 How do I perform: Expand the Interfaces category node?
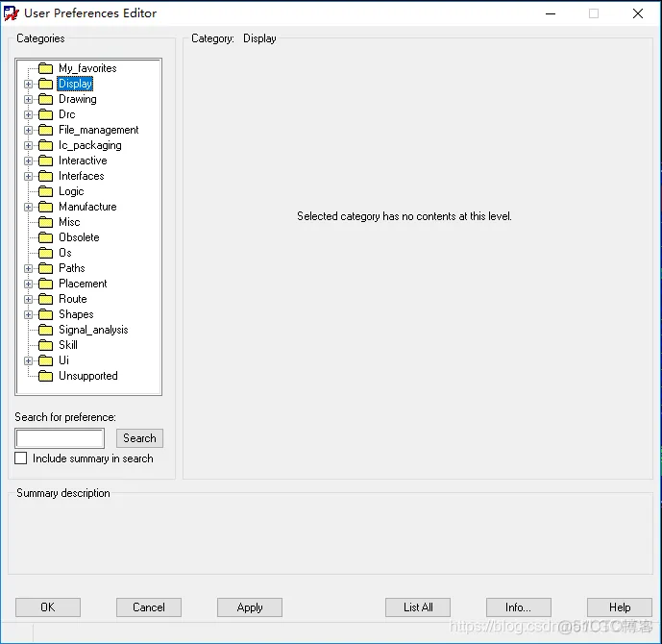click(x=28, y=176)
